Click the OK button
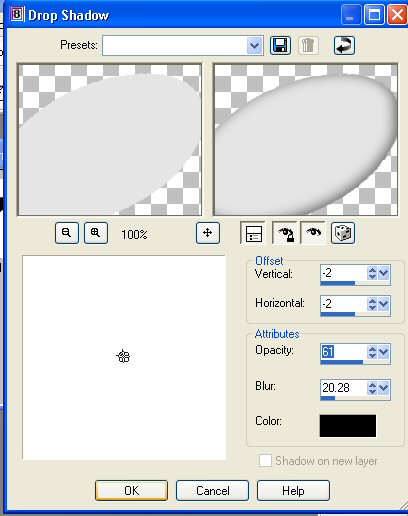This screenshot has height=516, width=408. [131, 490]
